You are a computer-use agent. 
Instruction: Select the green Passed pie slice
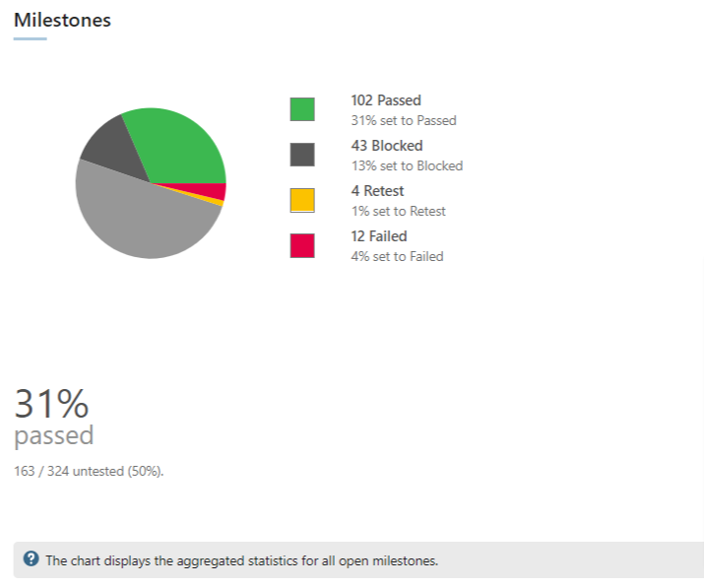pyautogui.click(x=182, y=146)
